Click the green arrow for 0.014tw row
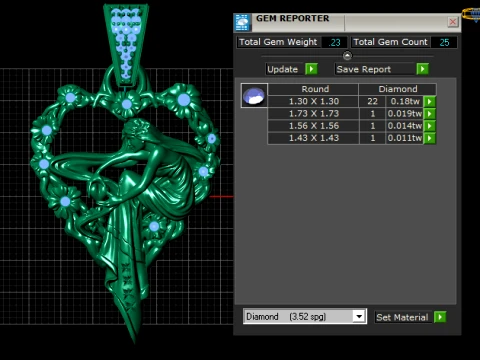The image size is (480, 360). pyautogui.click(x=429, y=126)
